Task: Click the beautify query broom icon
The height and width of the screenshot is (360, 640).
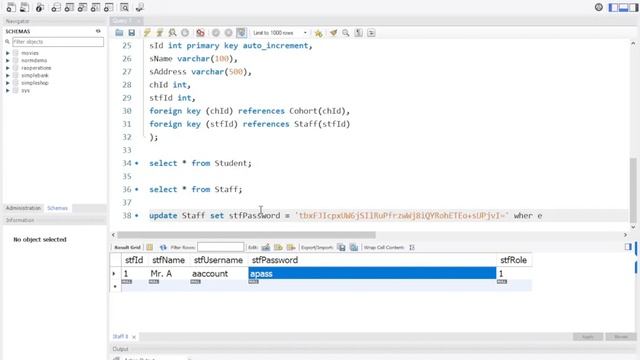Action: (x=333, y=33)
